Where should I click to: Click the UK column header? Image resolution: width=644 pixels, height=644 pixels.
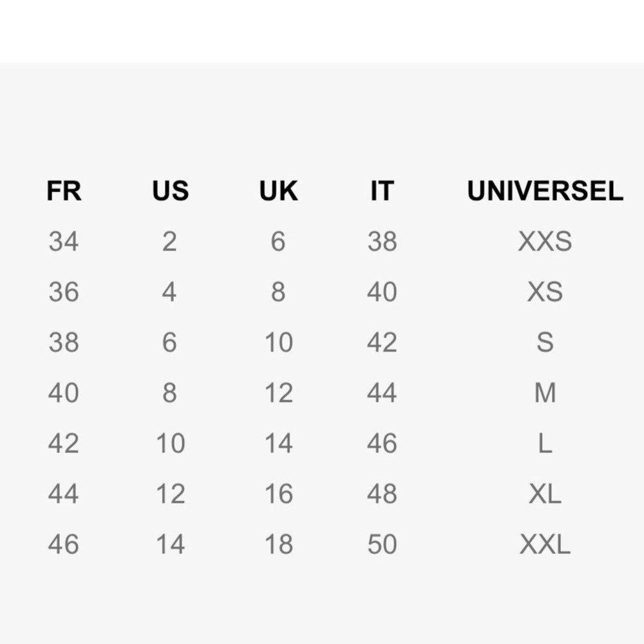[278, 191]
